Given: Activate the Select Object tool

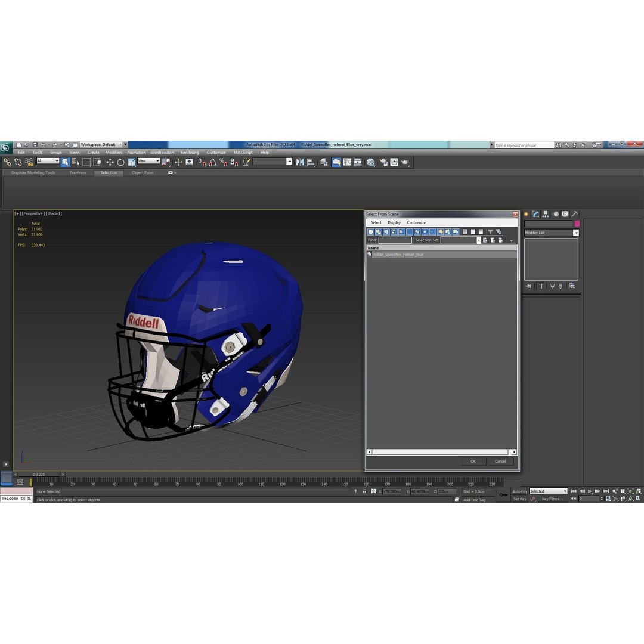Looking at the screenshot, I should [x=65, y=162].
